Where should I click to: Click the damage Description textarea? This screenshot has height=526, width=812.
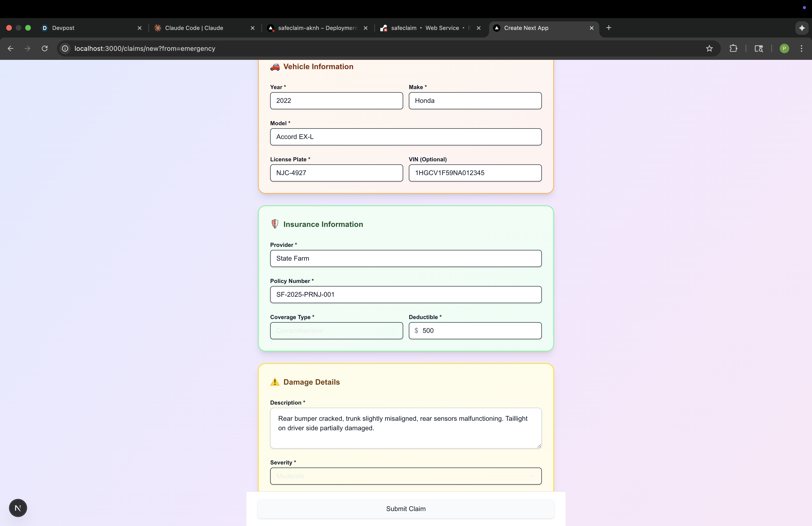pyautogui.click(x=406, y=428)
